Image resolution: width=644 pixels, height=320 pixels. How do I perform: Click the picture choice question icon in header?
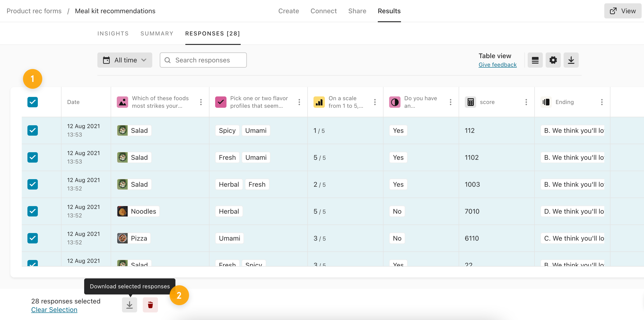[x=122, y=102]
